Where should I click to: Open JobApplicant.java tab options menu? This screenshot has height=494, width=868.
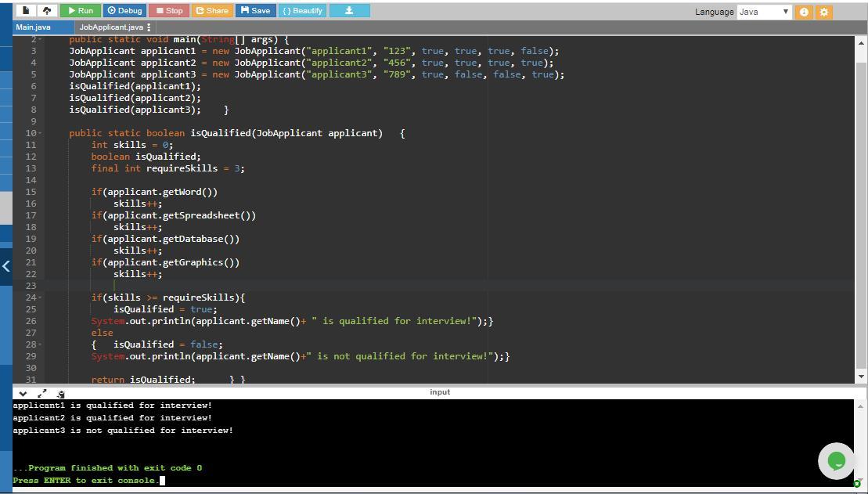[x=149, y=27]
